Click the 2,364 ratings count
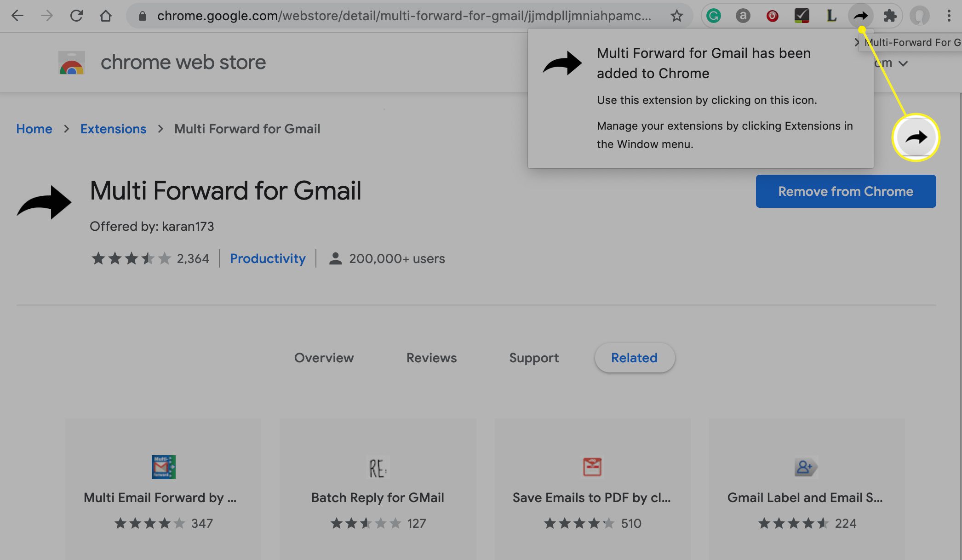Screen dimensions: 962x560 pos(193,258)
